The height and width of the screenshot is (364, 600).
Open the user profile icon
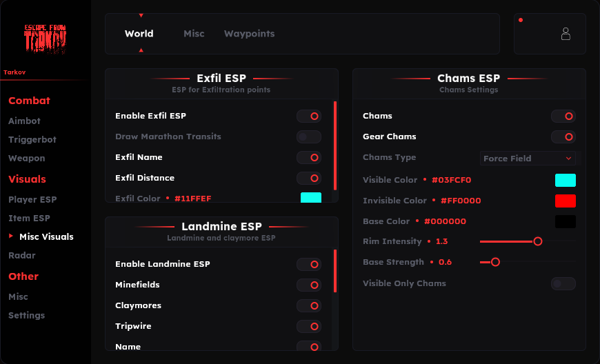[566, 34]
